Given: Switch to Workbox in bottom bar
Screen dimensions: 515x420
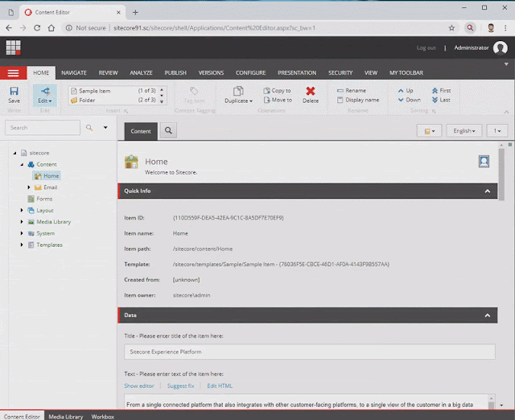Looking at the screenshot, I should click(x=103, y=417).
